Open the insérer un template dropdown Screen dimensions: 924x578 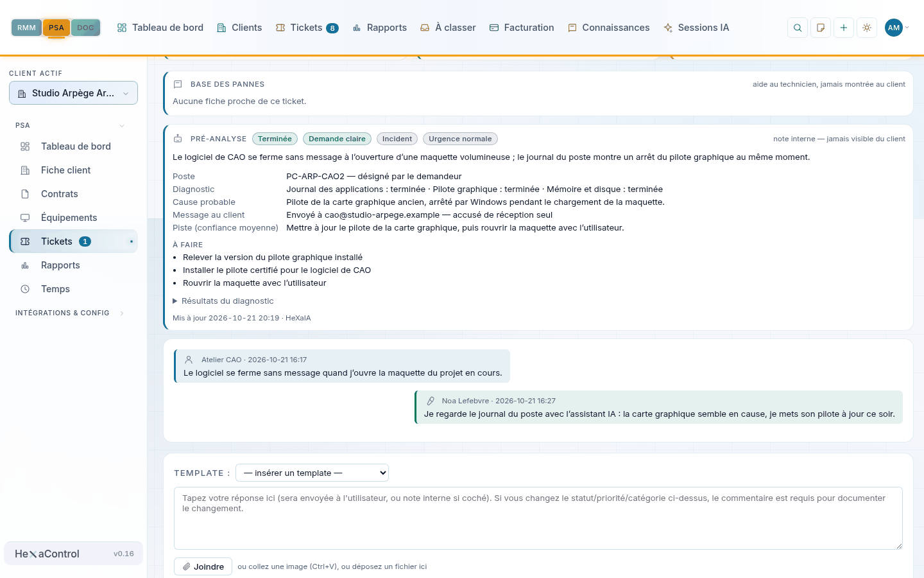[x=312, y=473]
